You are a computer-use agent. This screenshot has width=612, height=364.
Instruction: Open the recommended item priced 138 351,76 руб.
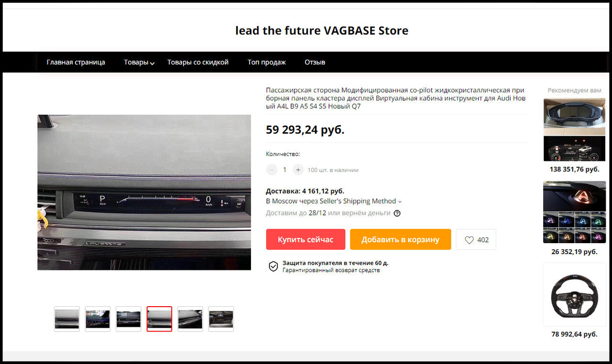[574, 130]
